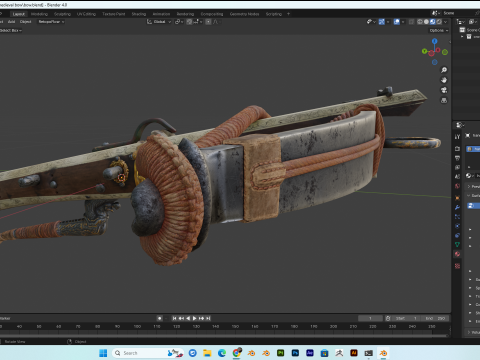Open the Tool properties tab icon
This screenshot has height=360, width=480.
coord(457,136)
